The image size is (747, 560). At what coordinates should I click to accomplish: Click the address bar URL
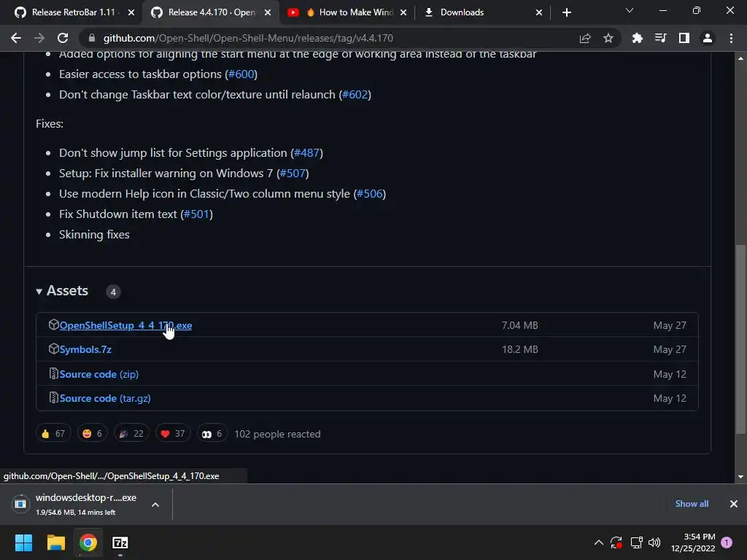click(248, 38)
